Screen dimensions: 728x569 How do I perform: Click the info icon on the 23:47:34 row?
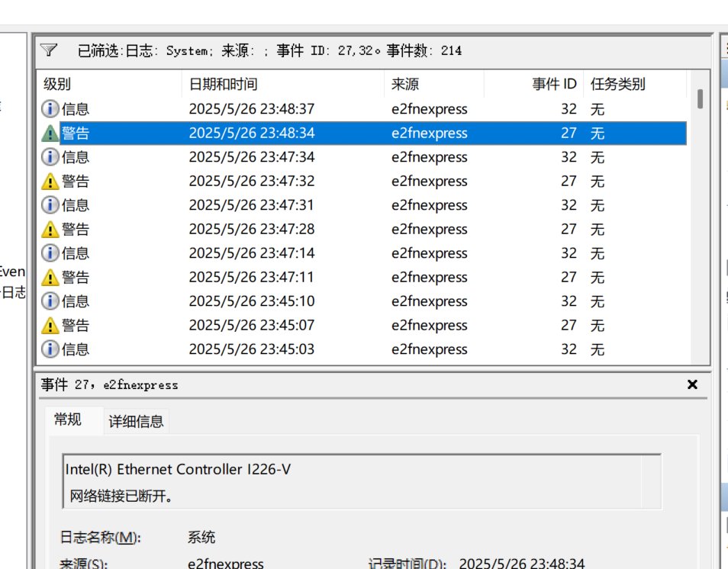coord(50,157)
